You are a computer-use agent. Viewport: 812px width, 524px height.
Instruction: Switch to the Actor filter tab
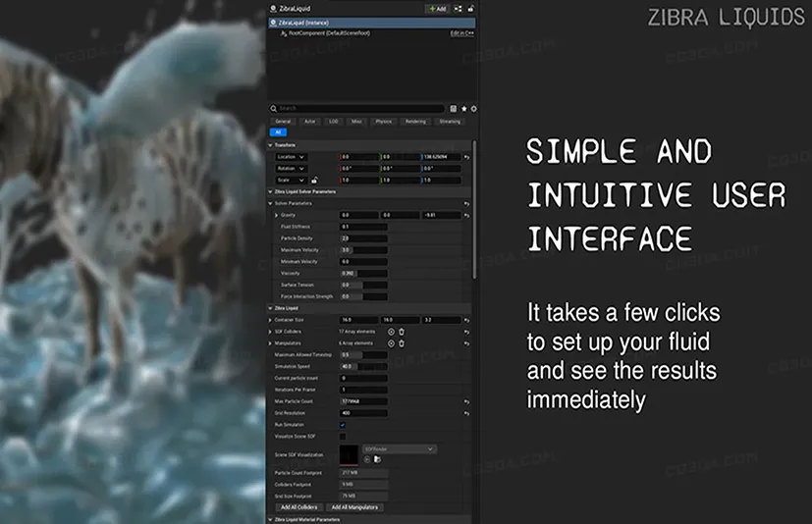(x=309, y=122)
